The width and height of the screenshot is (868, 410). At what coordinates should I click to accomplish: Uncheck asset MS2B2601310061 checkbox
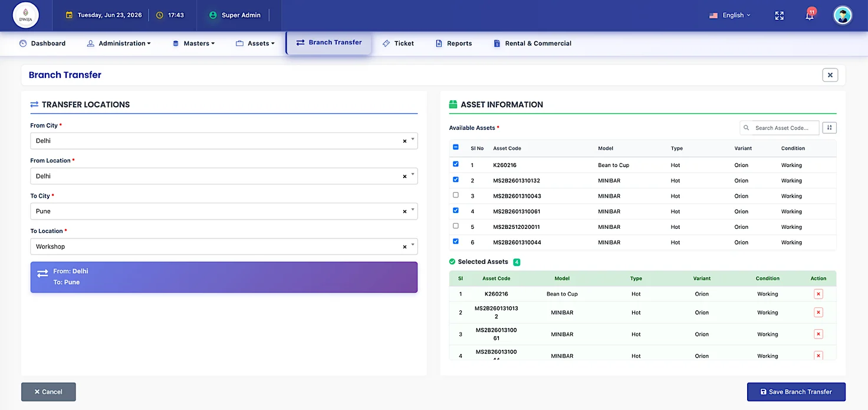click(455, 210)
